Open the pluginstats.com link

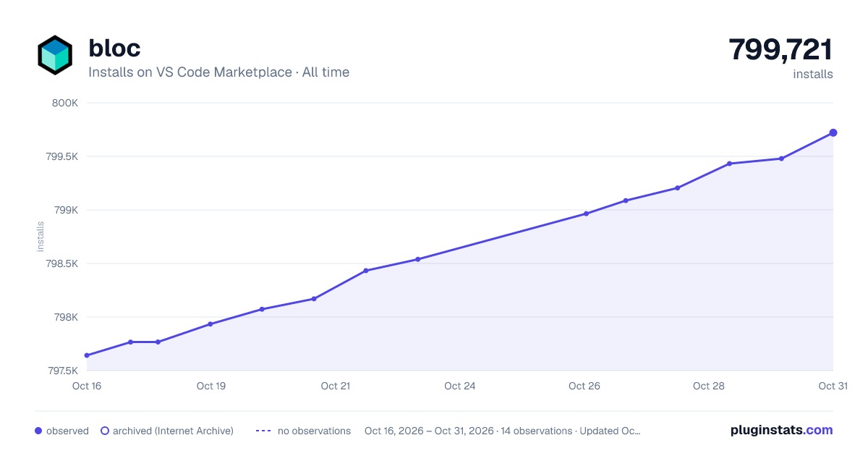(781, 430)
